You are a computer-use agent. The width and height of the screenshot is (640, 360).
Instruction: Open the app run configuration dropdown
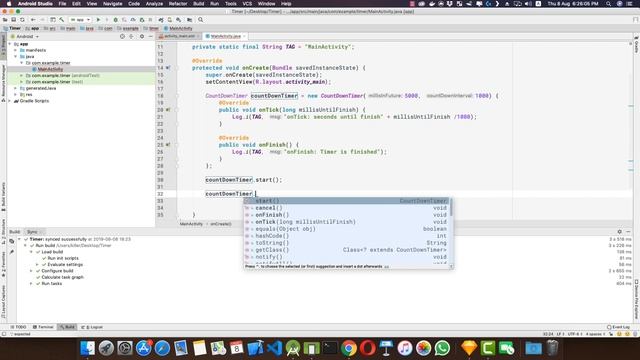coord(80,20)
